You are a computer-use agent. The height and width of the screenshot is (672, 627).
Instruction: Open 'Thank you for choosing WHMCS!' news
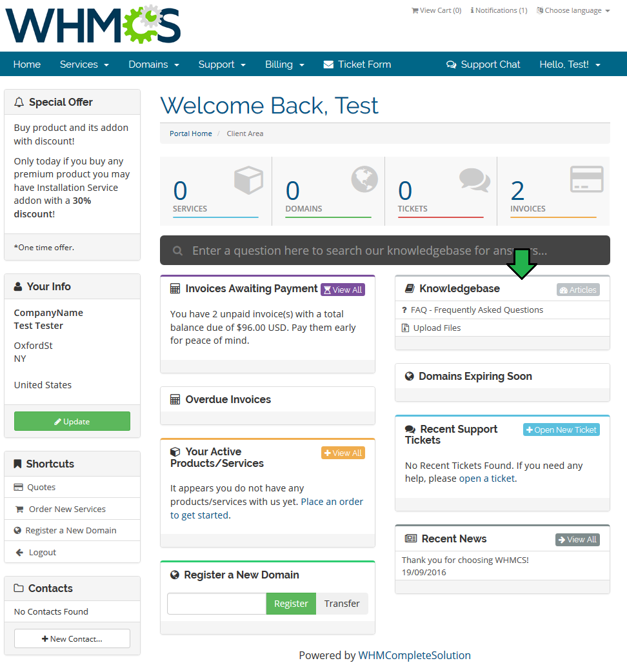pos(465,560)
